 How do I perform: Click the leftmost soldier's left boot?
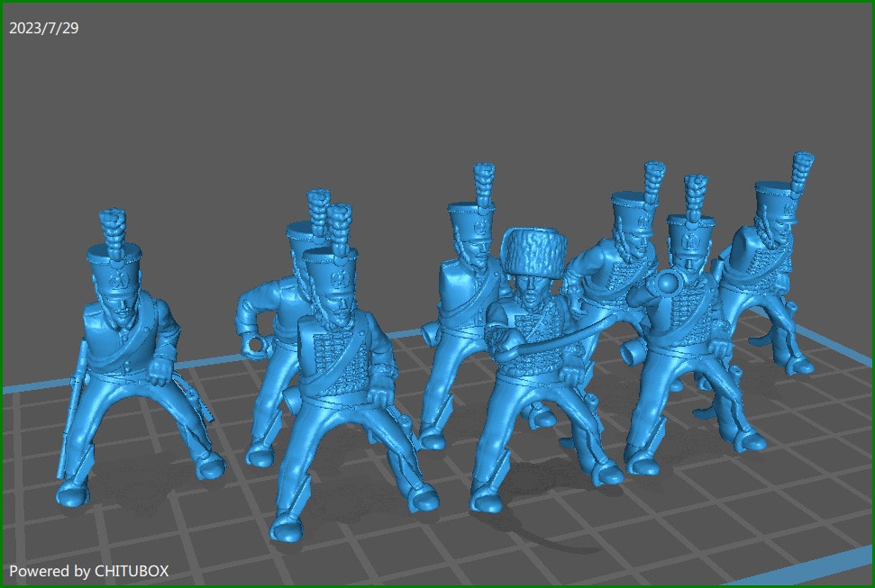pos(71,492)
